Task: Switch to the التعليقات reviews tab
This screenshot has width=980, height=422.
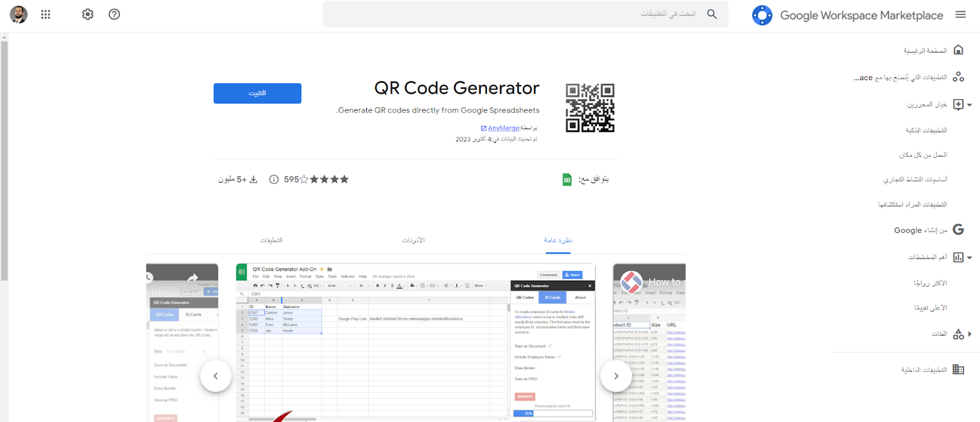Action: tap(271, 240)
